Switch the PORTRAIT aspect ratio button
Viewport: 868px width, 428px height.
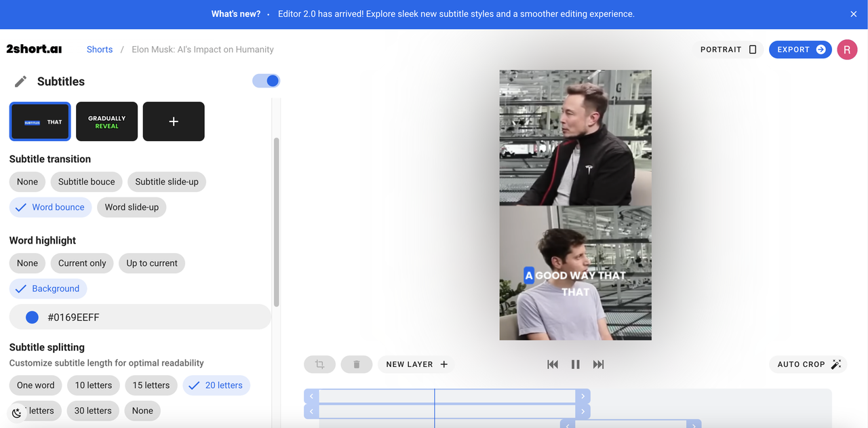tap(728, 50)
